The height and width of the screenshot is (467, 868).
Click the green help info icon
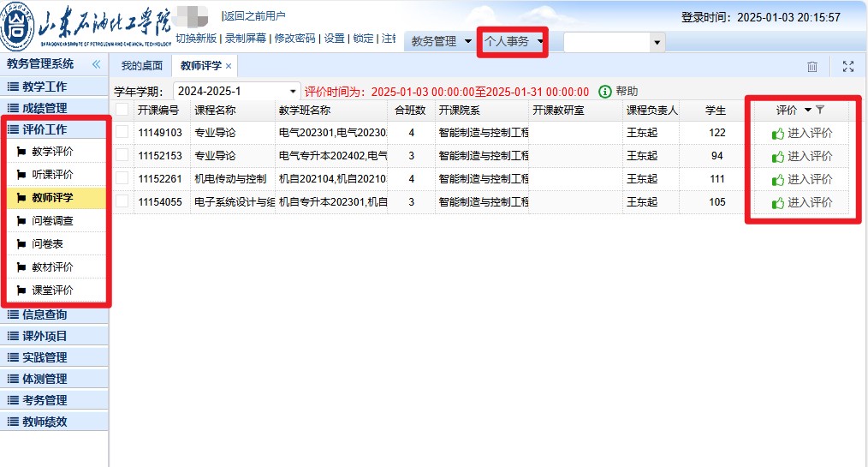point(605,92)
